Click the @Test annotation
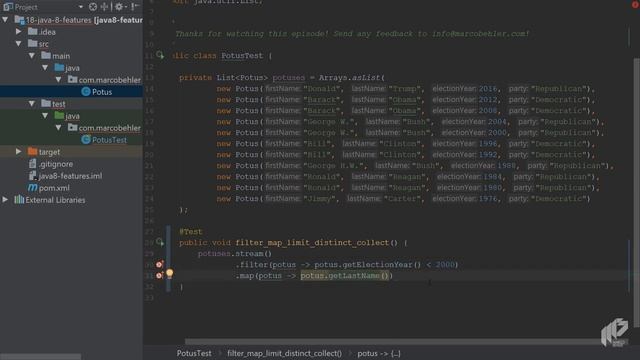Viewport: 640px width, 360px height. coord(191,231)
